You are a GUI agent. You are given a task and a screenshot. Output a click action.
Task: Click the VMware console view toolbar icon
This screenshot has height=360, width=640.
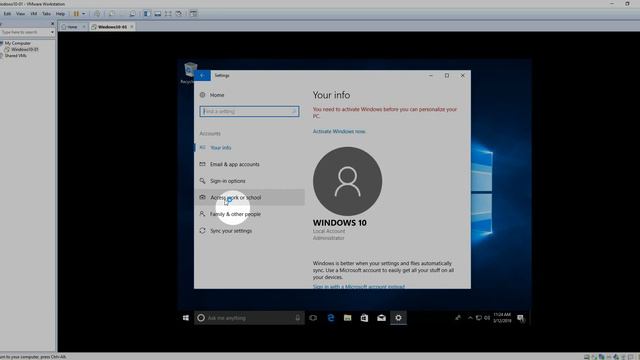(193, 13)
